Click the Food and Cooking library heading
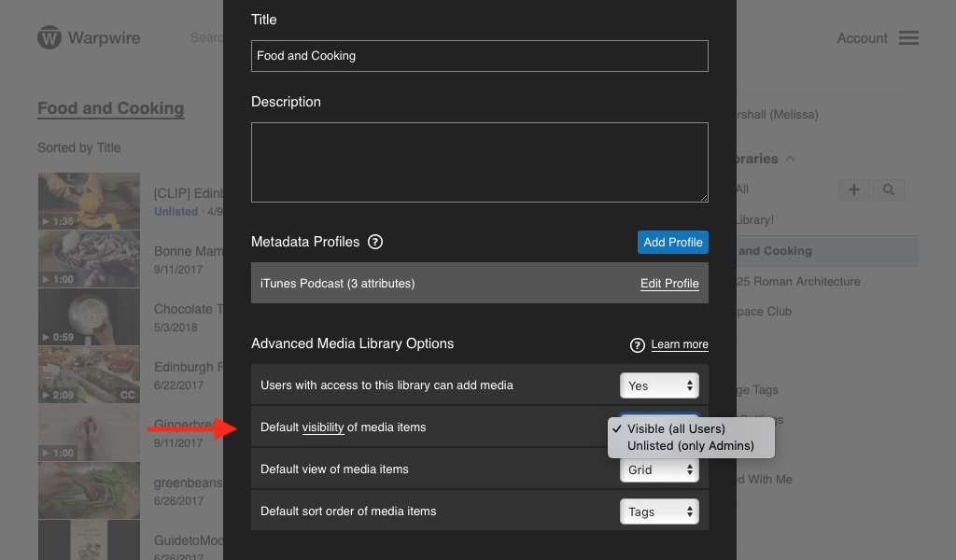The height and width of the screenshot is (560, 956). pos(111,108)
